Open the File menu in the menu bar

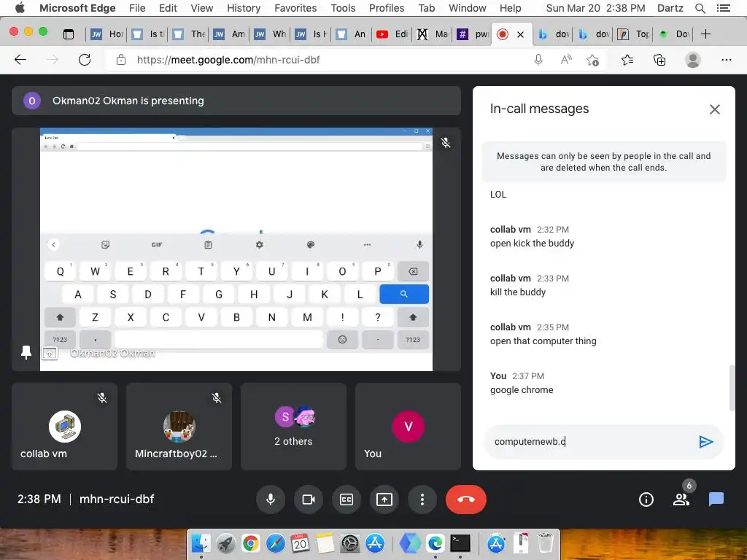(137, 8)
